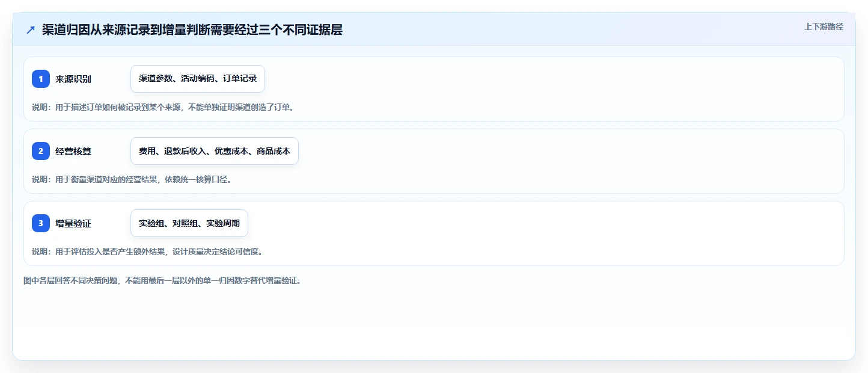This screenshot has width=868, height=373.
Task: Click the number 1 badge for 来源识别
Action: [x=41, y=79]
